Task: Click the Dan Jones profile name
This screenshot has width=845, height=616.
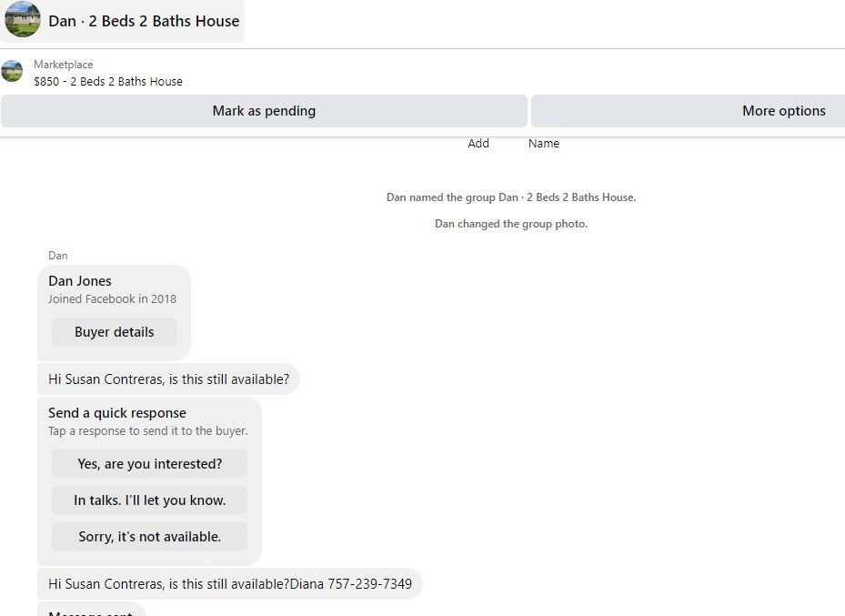Action: coord(80,281)
